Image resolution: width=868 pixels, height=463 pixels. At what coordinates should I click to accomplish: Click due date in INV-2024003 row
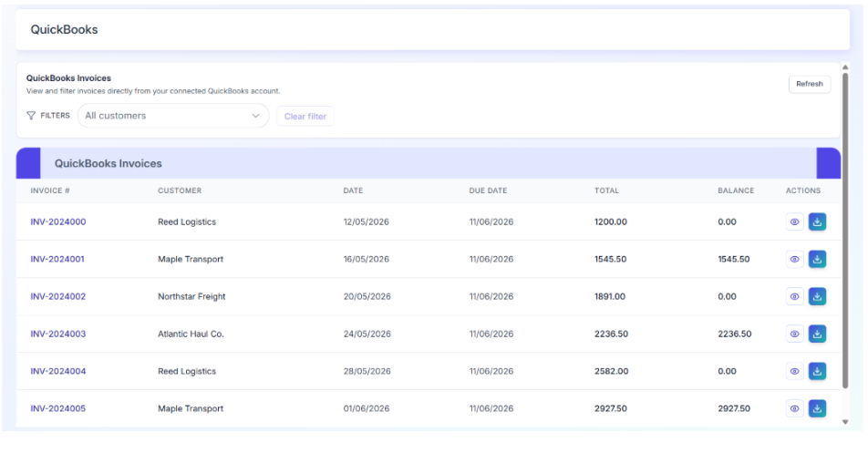(491, 334)
